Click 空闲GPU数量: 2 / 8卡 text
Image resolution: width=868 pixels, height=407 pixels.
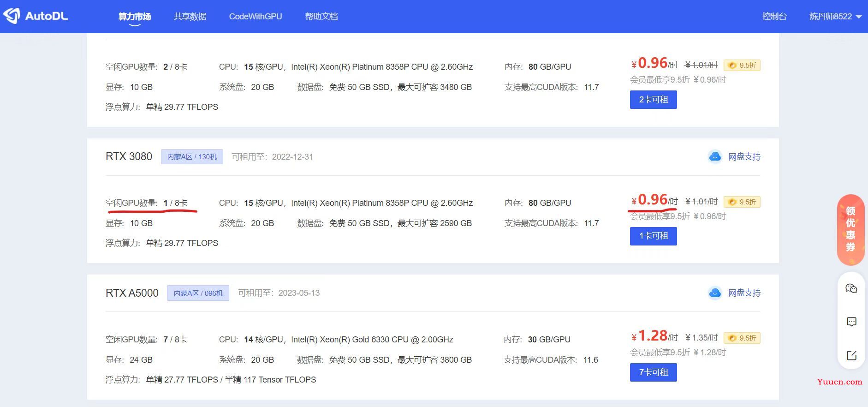pos(146,67)
